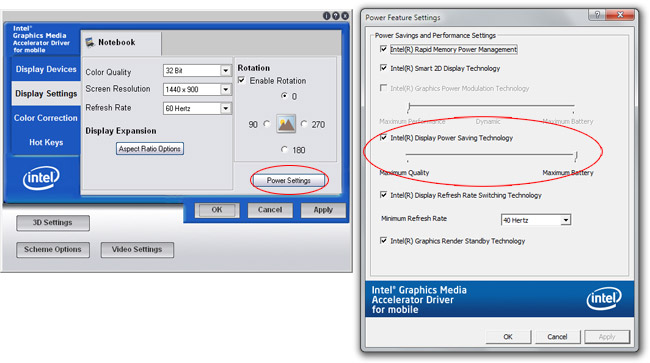Select the Notebook tab

coord(121,43)
